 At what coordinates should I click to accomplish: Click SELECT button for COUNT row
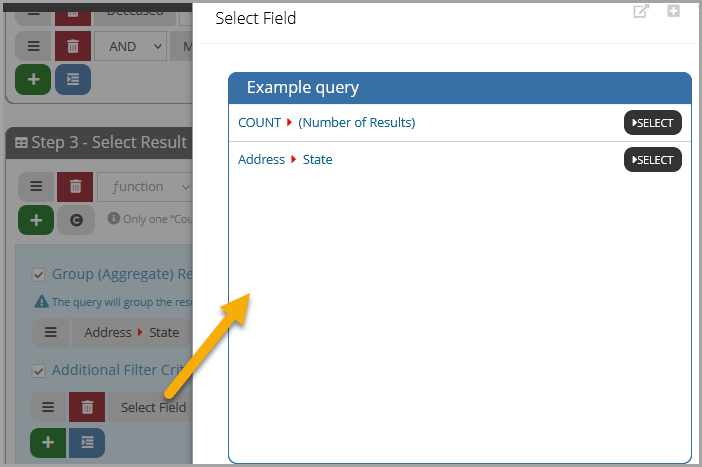pyautogui.click(x=652, y=123)
